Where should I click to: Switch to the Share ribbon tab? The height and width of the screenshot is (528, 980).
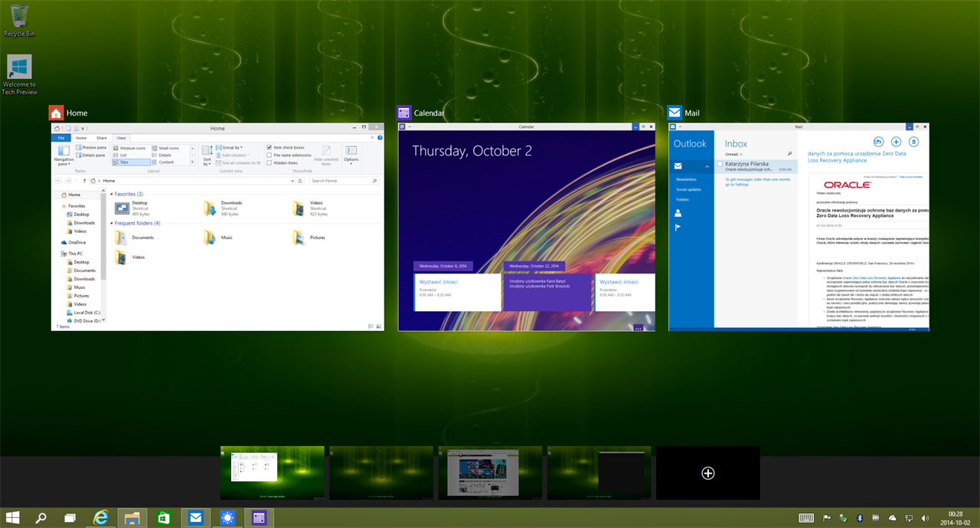[101, 138]
